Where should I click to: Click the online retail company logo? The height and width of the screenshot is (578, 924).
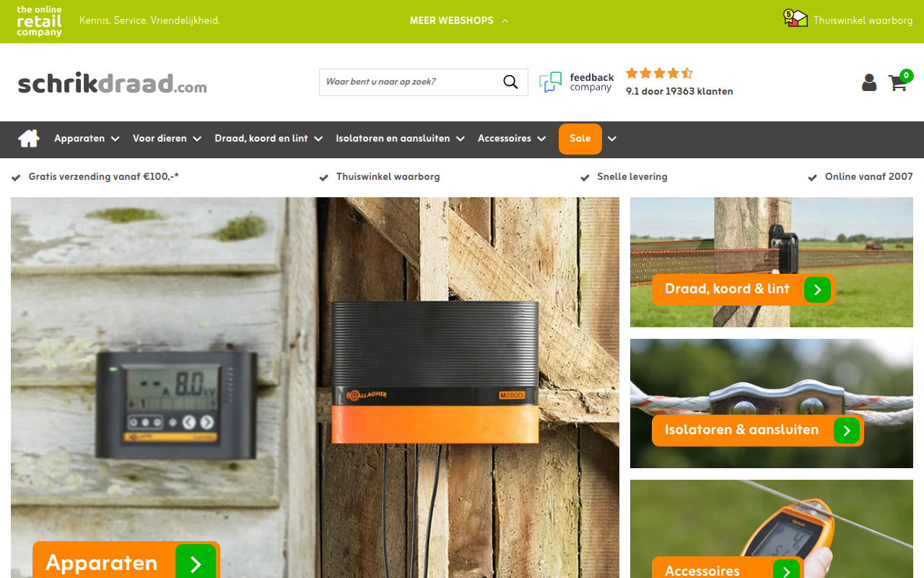pyautogui.click(x=39, y=21)
